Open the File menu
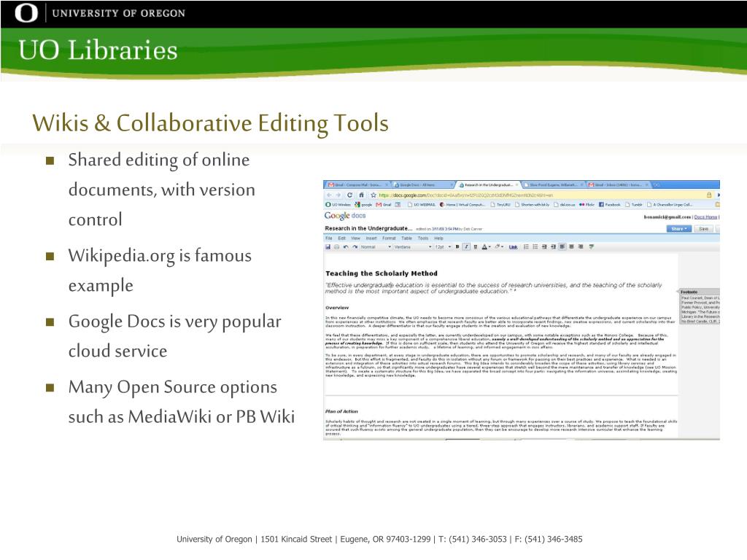 329,238
